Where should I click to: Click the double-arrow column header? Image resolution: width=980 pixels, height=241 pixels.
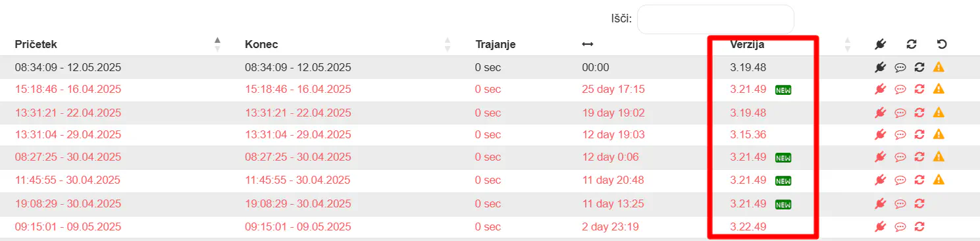(x=588, y=45)
